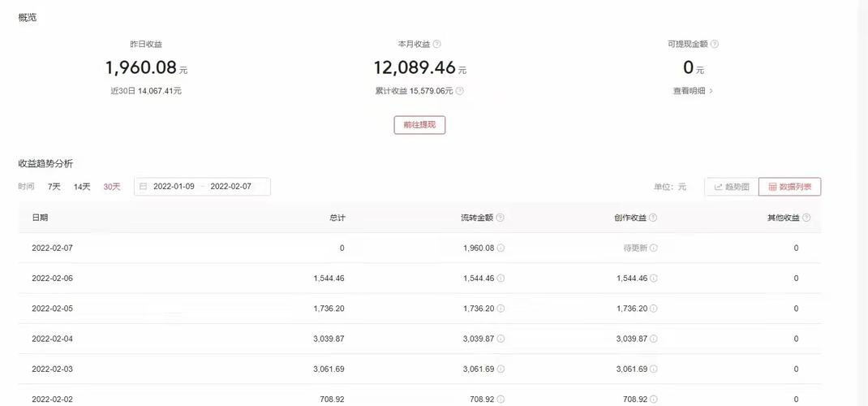Click start date 2022-01-09 field
This screenshot has height=406, width=868.
tap(174, 187)
